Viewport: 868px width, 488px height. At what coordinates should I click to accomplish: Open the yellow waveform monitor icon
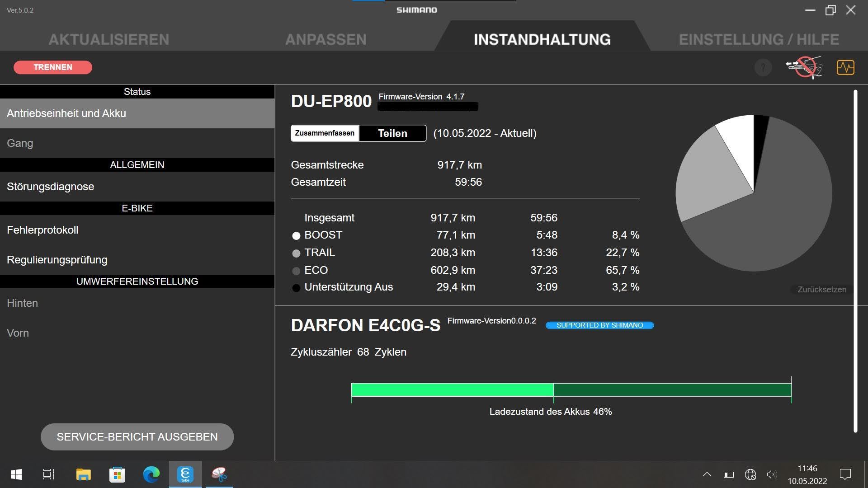tap(845, 67)
